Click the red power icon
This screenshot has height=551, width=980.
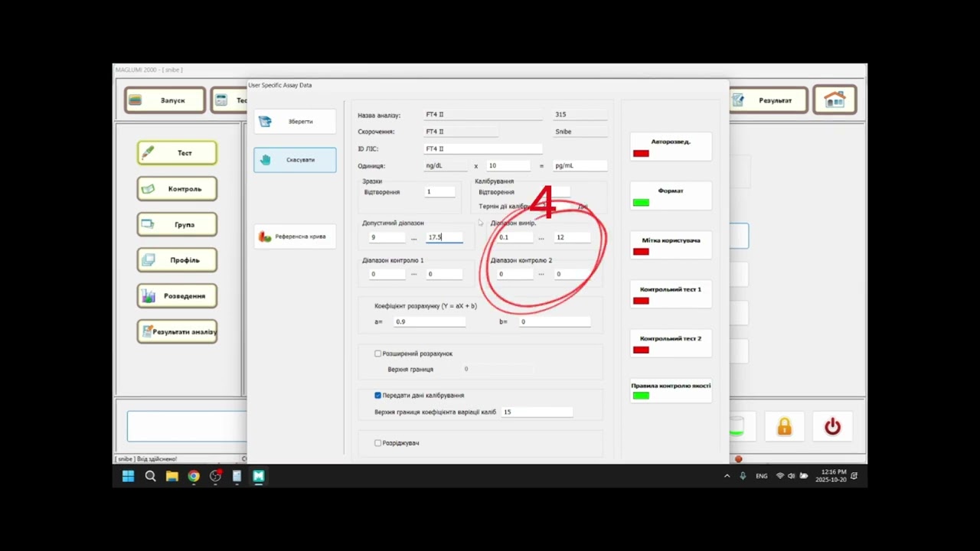[x=832, y=427]
